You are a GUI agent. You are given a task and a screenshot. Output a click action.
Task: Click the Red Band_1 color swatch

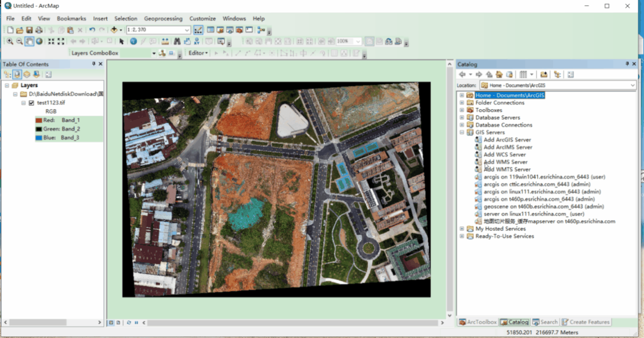click(39, 120)
